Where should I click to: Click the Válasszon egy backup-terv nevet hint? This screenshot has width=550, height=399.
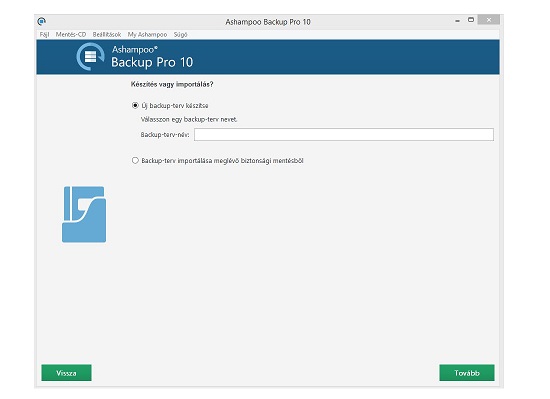(189, 119)
